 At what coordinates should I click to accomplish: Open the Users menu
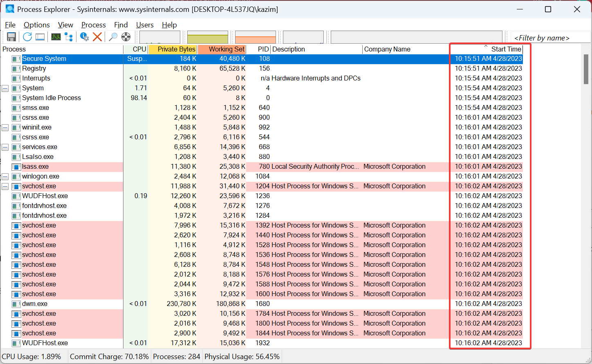[x=145, y=25]
